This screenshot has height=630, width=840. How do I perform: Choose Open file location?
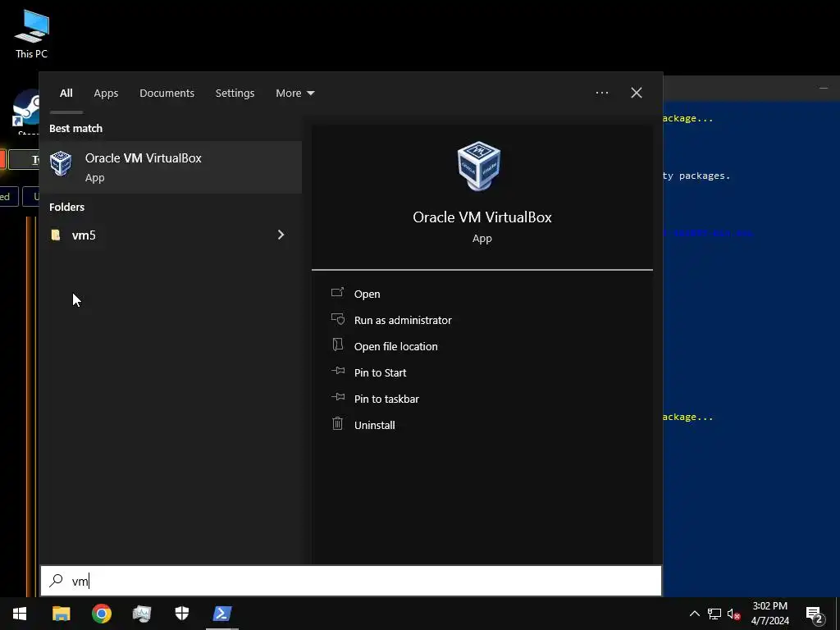396,347
